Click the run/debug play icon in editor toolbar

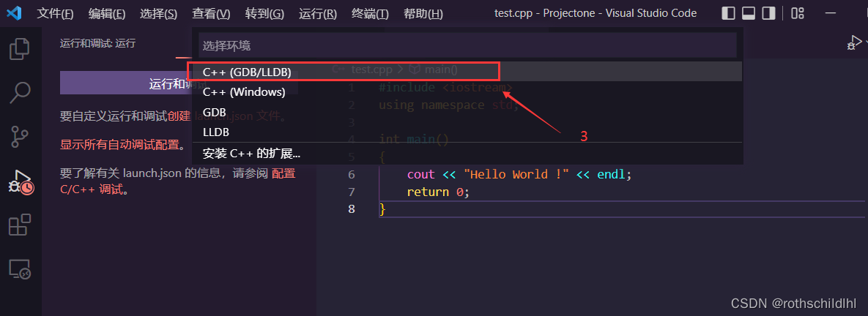[855, 43]
